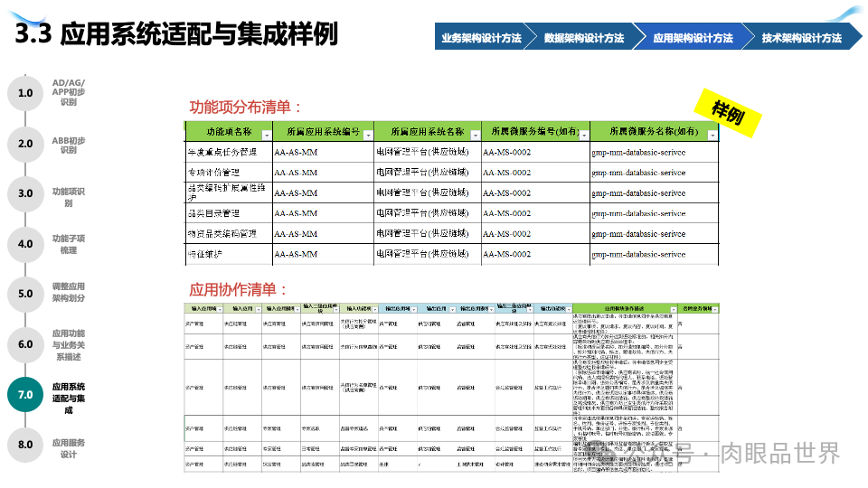Select the 功能项识别 step label
Viewport: 868px width, 488px height.
(69, 197)
